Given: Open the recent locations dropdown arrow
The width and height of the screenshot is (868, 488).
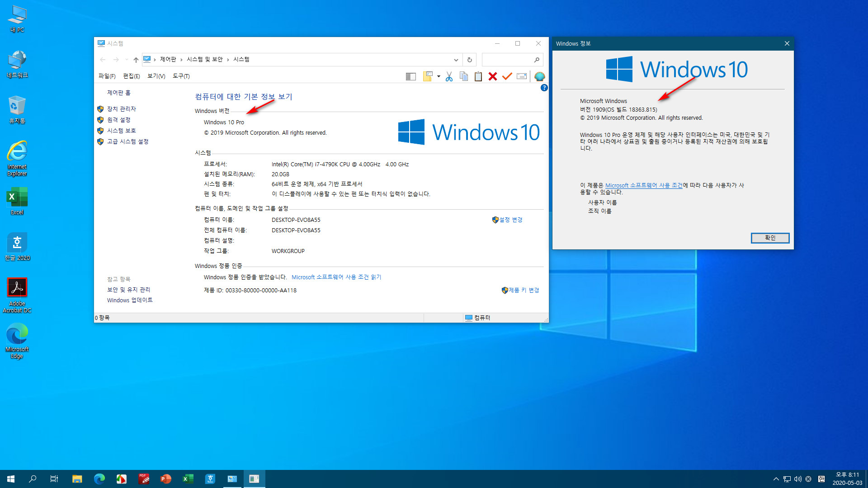Looking at the screenshot, I should point(127,60).
